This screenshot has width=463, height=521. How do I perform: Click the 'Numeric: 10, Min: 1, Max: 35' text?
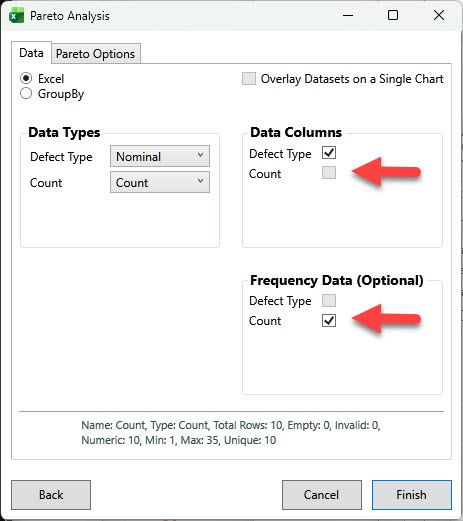tap(150, 440)
